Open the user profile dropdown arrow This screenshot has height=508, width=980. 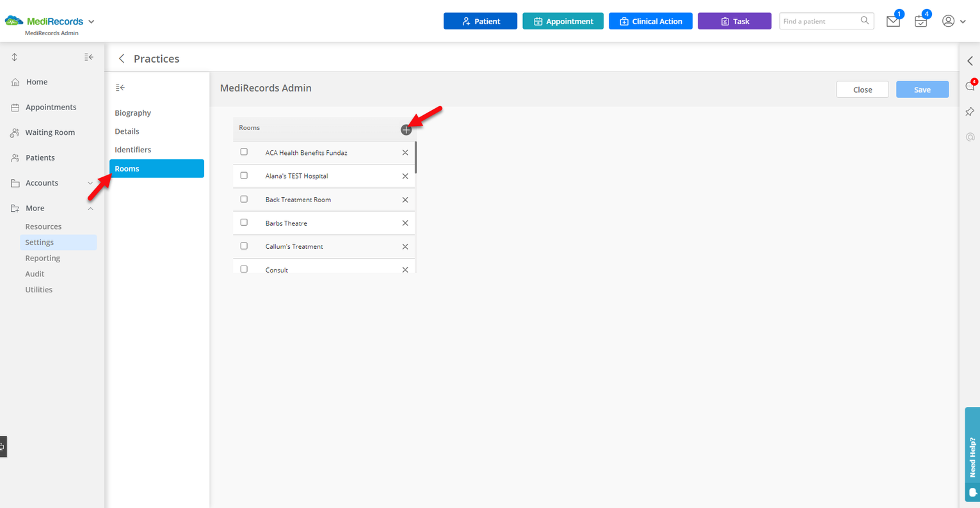click(x=964, y=20)
